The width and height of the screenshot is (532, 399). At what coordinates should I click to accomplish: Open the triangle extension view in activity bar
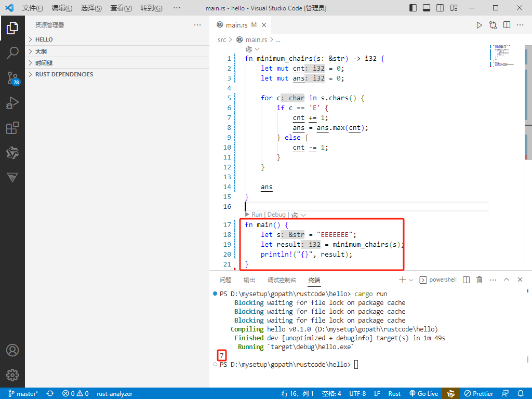(x=12, y=177)
